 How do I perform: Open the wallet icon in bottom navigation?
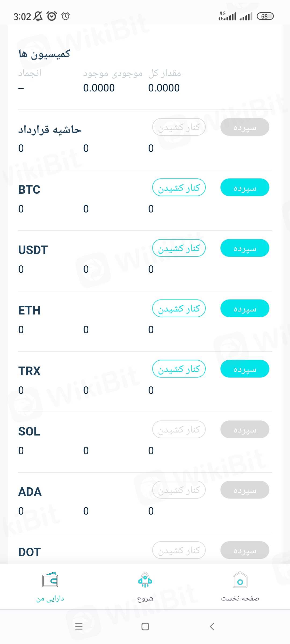[x=50, y=580]
